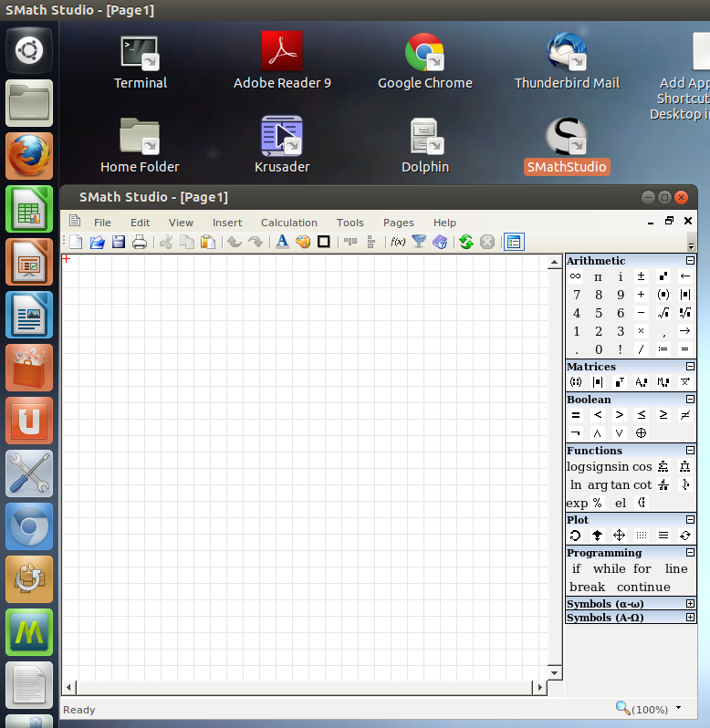Open the 100% zoom dropdown
The image size is (710, 728).
click(679, 709)
